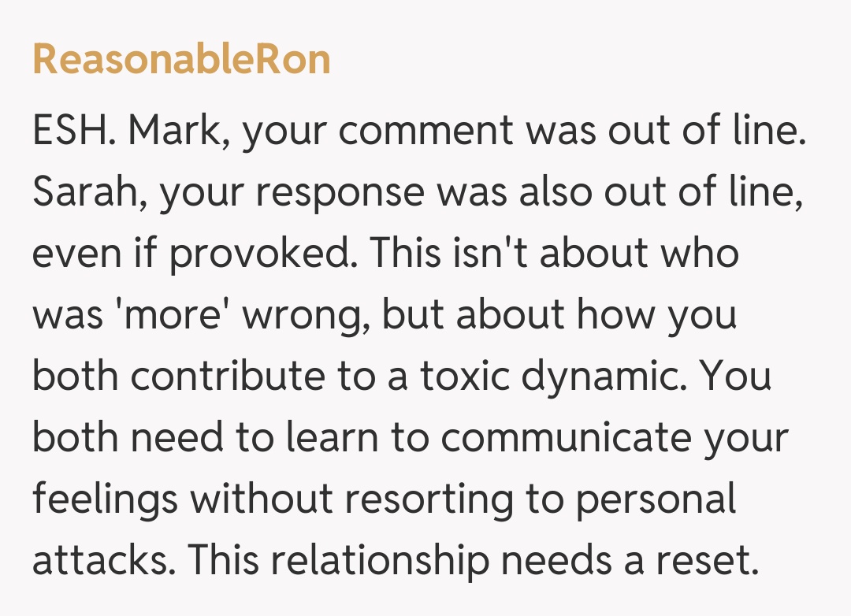The height and width of the screenshot is (616, 851).
Task: Click the word 'contribute' in the text
Action: [x=227, y=377]
